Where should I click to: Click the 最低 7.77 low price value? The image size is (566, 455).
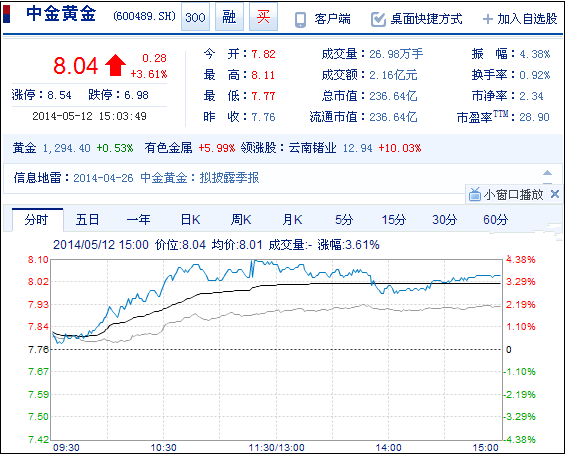(264, 96)
